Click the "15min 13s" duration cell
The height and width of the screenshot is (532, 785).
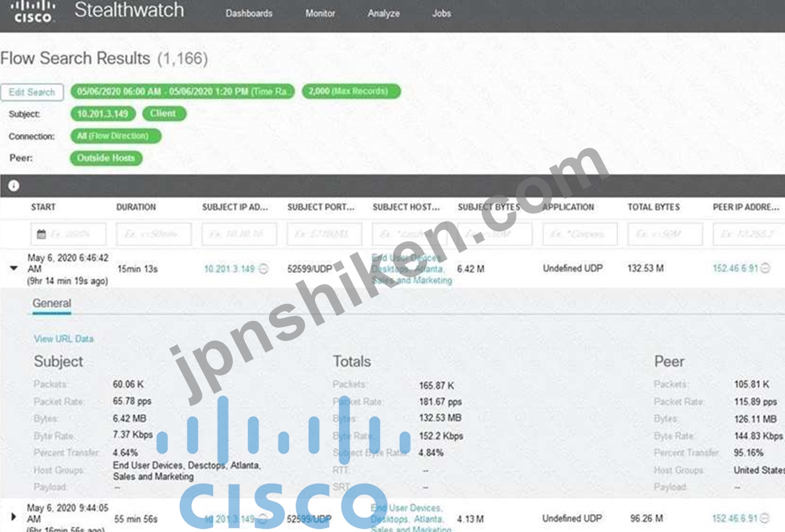point(137,269)
